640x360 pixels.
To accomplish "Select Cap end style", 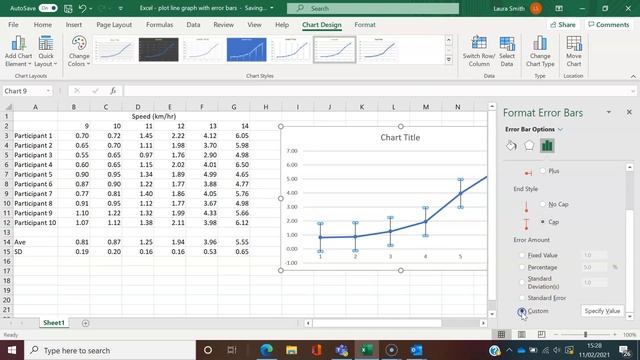I will (542, 222).
